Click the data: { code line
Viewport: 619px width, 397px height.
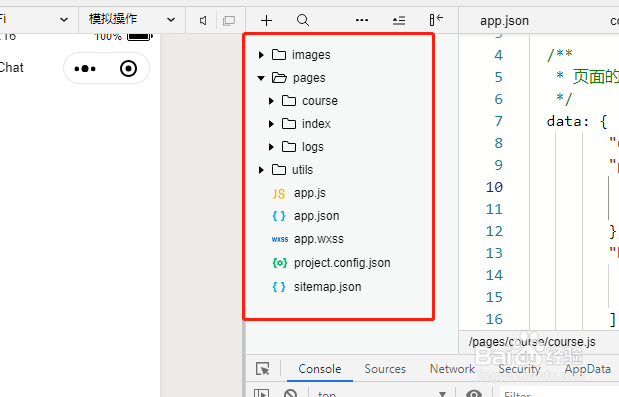pos(577,121)
